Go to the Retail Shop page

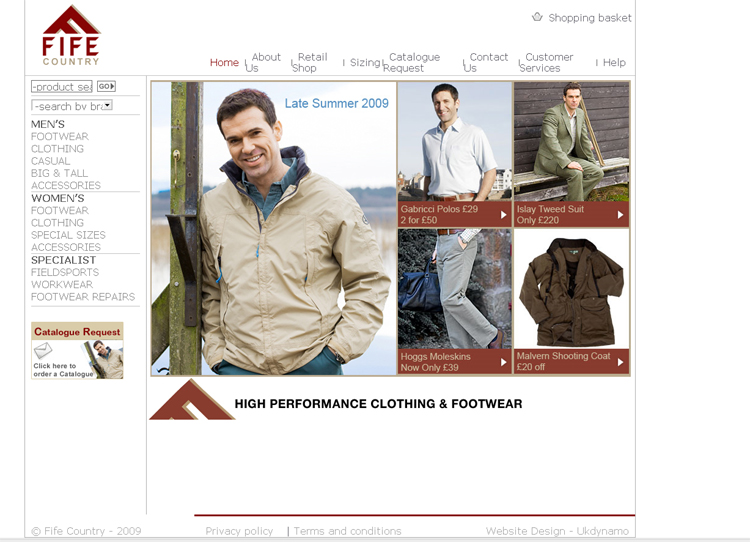(310, 62)
